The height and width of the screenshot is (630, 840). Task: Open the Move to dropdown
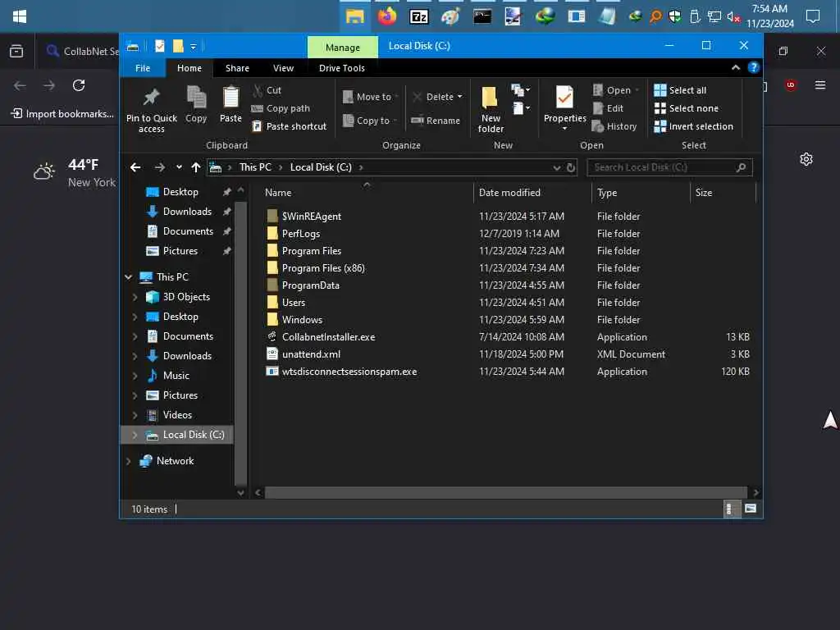(370, 97)
